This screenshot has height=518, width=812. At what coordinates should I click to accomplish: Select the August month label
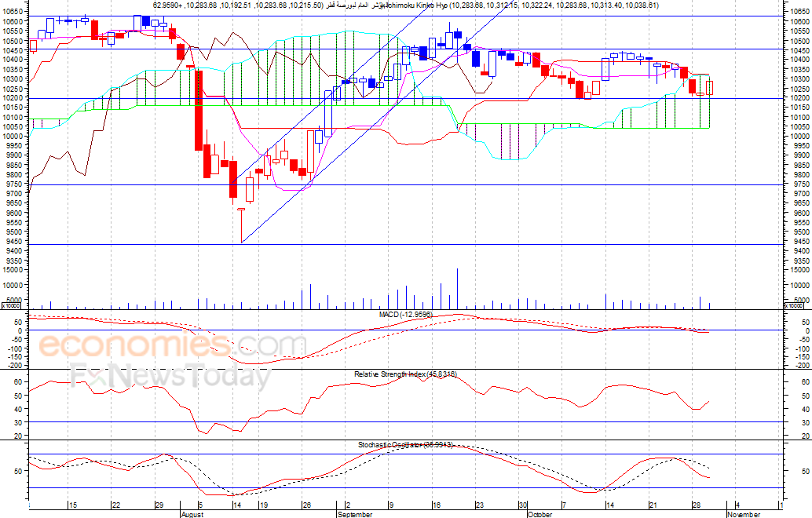click(192, 514)
